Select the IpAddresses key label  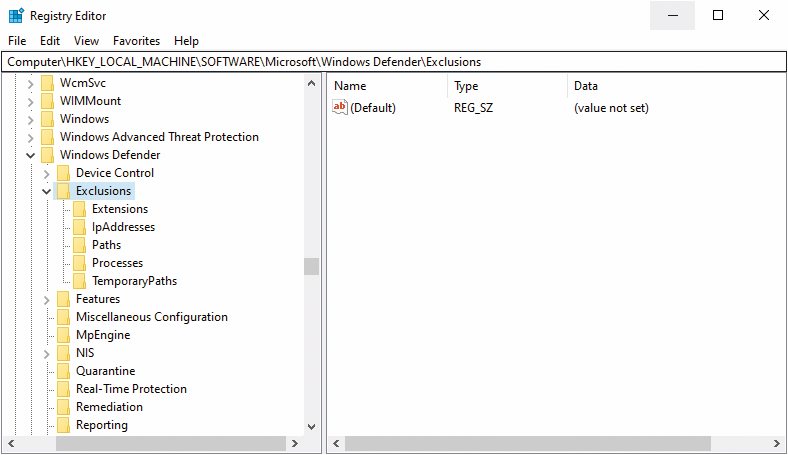point(123,227)
